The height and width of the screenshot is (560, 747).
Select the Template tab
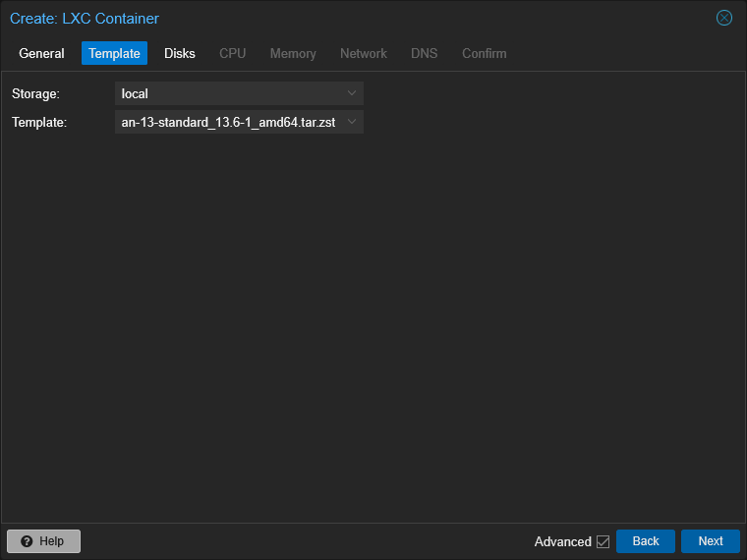click(x=114, y=53)
